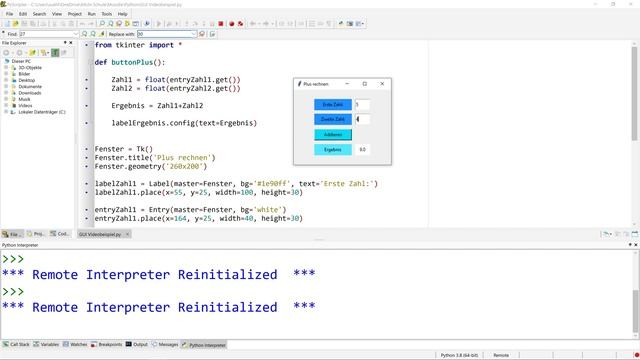Click the Toggle Breakpoint red circle icon
Viewport: 640px width, 360px height.
[231, 24]
